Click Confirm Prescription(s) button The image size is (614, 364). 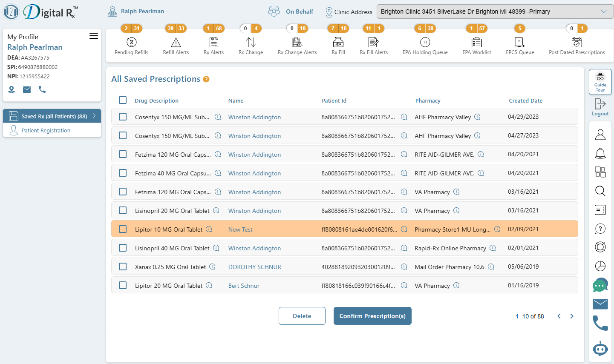(x=372, y=316)
